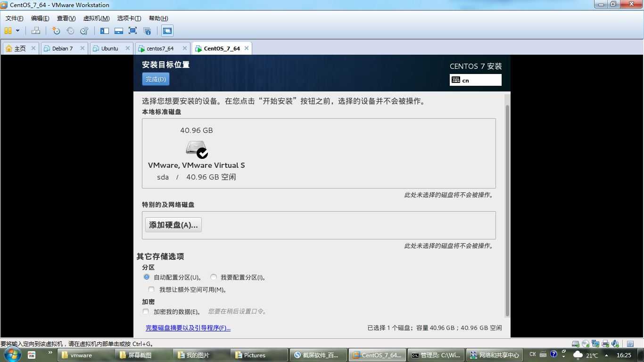This screenshot has width=644, height=362.
Task: Close the 主页 tab
Action: pos(33,48)
